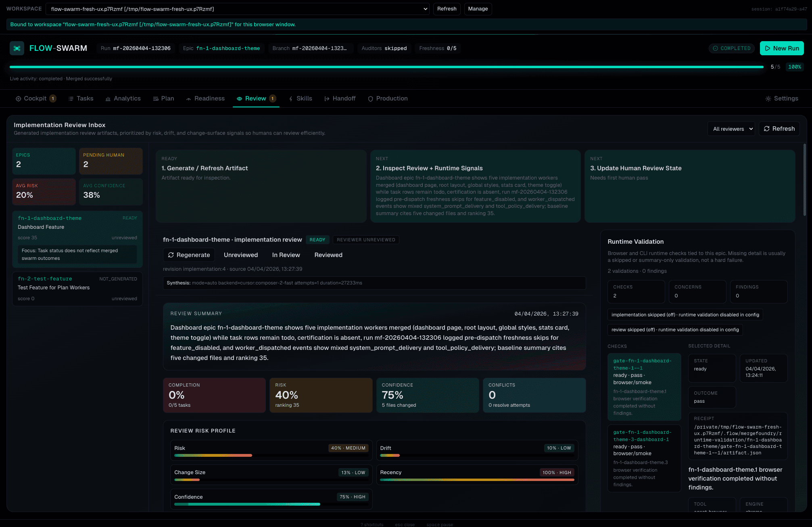Viewport: 812px width, 527px height.
Task: Click the circular arrows icon in Regenerate
Action: [x=171, y=255]
